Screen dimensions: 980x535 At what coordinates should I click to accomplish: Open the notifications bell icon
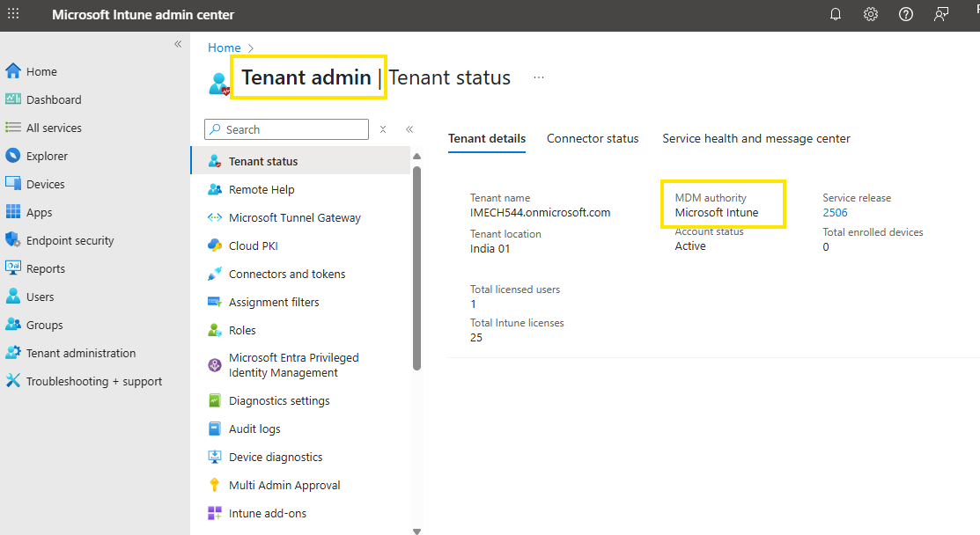pyautogui.click(x=835, y=14)
